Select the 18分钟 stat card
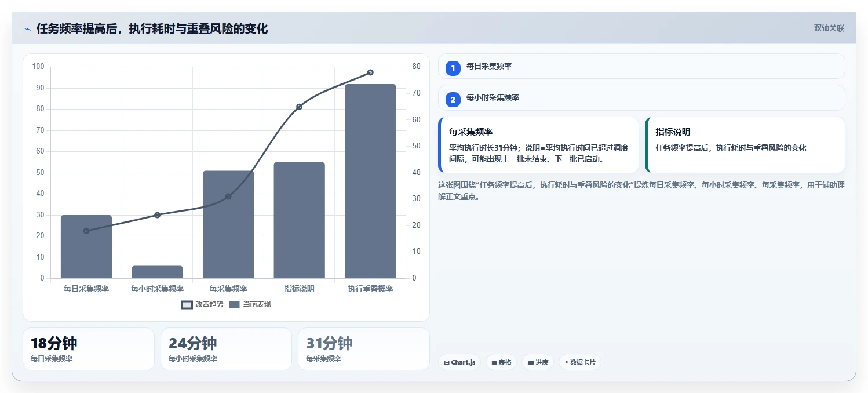Screen dimensions: 868x393 (89, 349)
